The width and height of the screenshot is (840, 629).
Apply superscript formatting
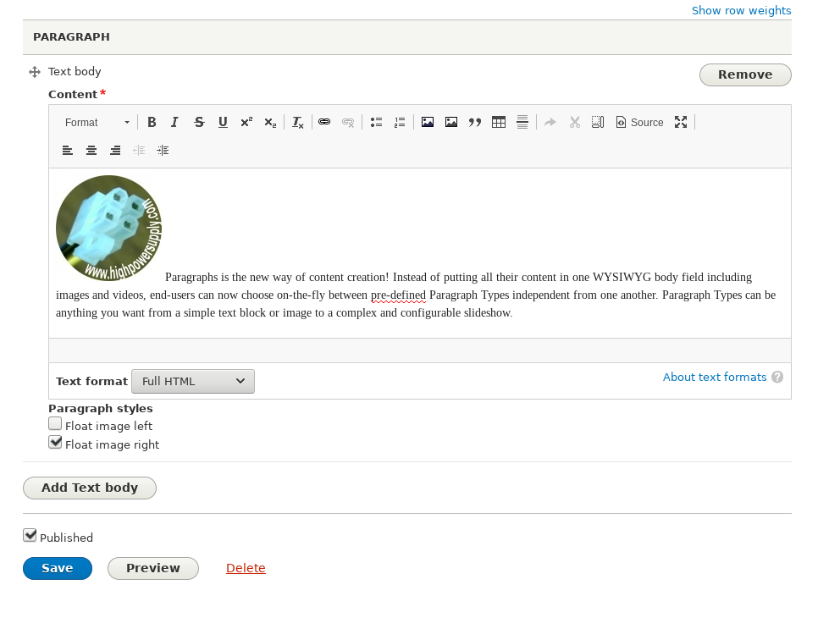246,122
